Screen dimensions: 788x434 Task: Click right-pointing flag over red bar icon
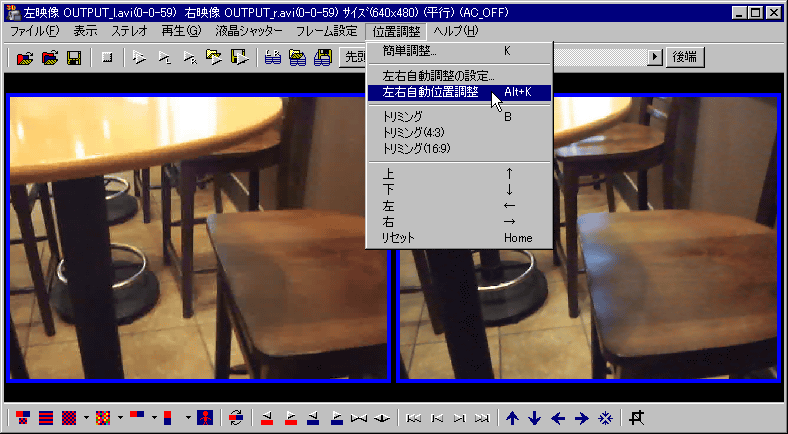tap(290, 417)
